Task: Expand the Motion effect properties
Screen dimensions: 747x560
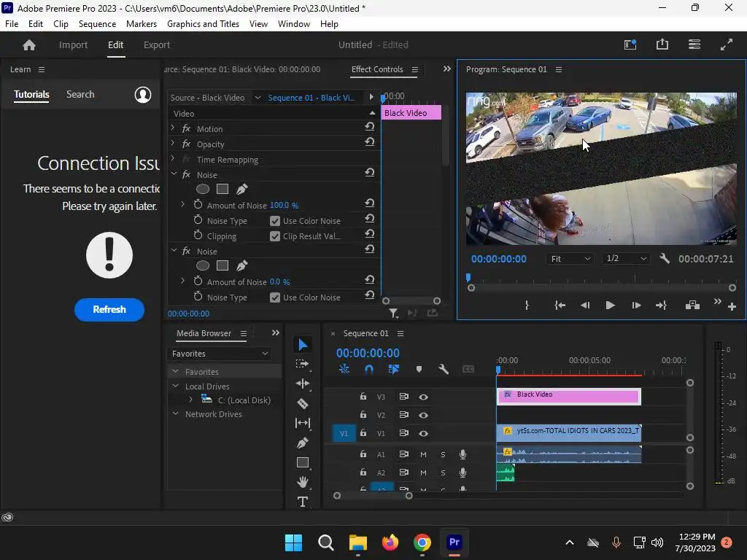Action: (173, 128)
